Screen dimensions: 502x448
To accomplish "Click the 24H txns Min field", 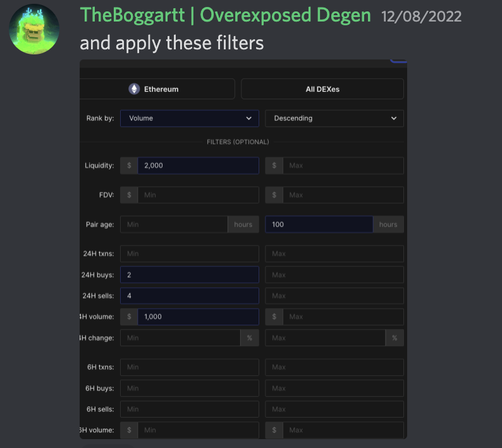I will click(190, 254).
